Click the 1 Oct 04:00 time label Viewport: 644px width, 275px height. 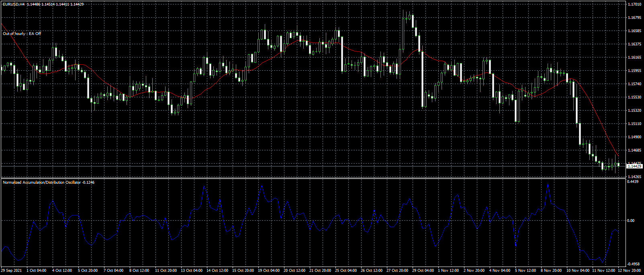[36, 271]
